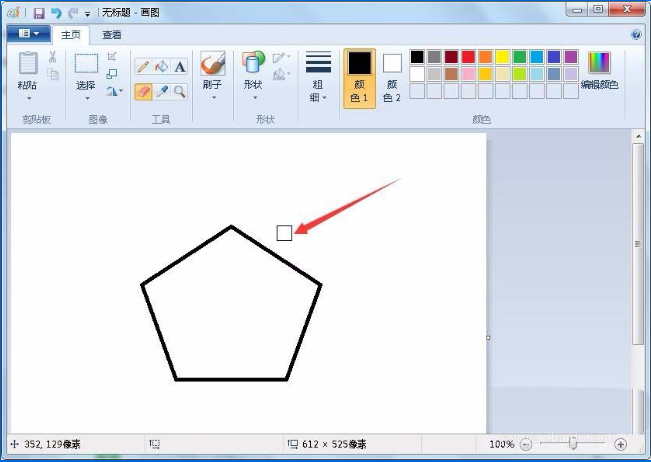The height and width of the screenshot is (462, 651).
Task: Select the Pencil tool
Action: click(143, 67)
